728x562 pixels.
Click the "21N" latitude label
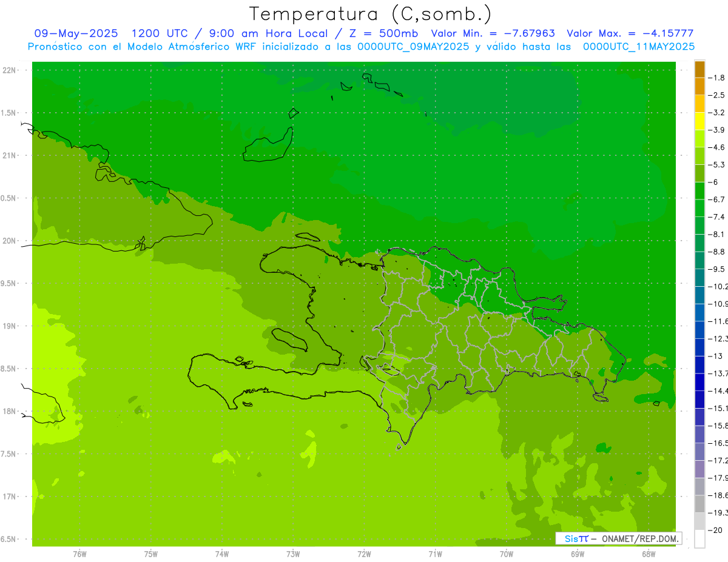(x=10, y=155)
